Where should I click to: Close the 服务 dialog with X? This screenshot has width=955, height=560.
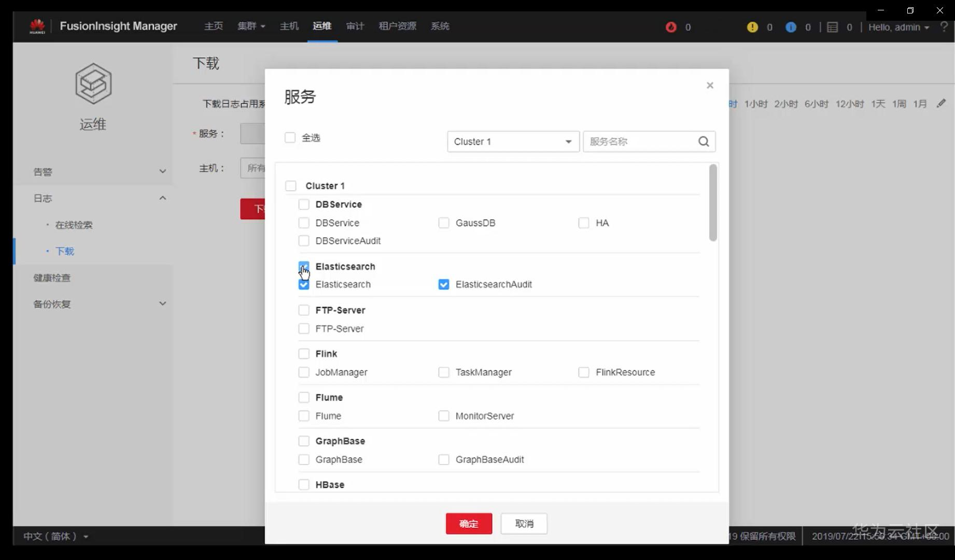click(710, 85)
